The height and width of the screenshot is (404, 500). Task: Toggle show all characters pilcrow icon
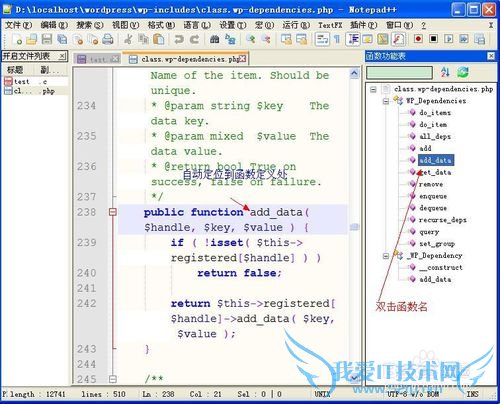point(337,39)
